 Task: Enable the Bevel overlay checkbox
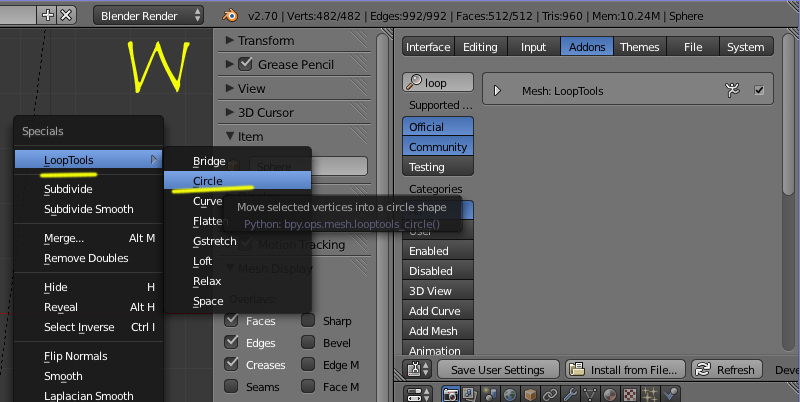coord(308,342)
